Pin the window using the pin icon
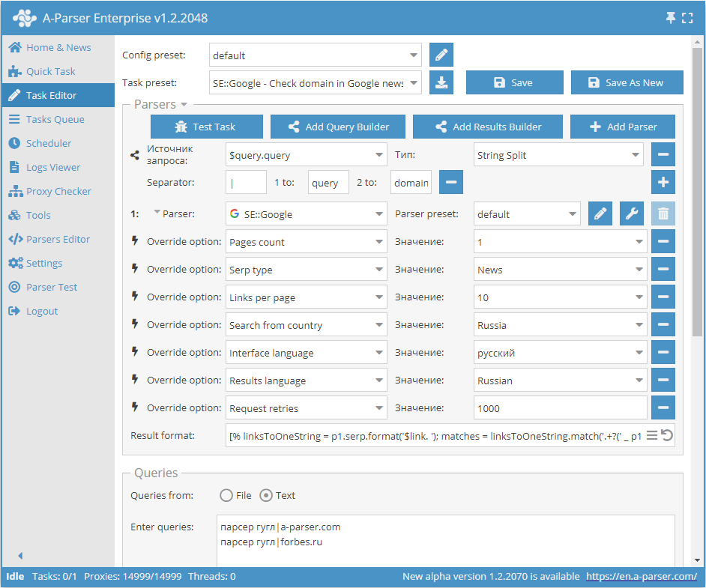 pyautogui.click(x=671, y=18)
